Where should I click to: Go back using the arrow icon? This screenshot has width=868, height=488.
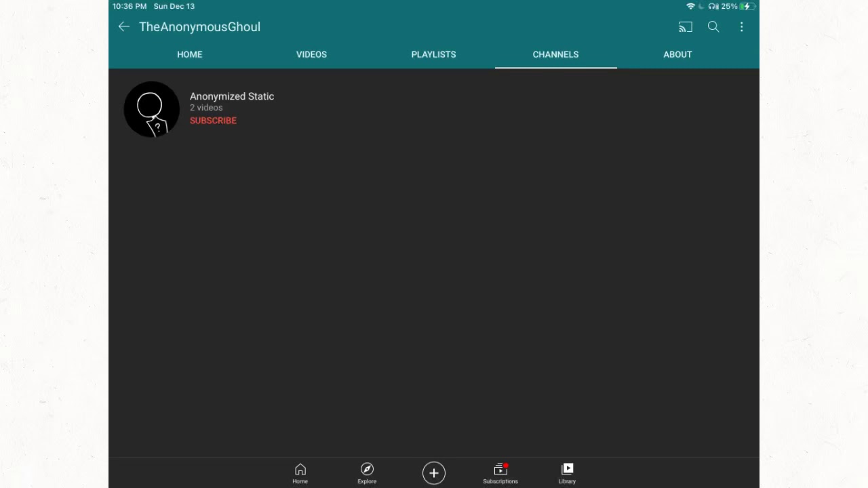point(123,27)
